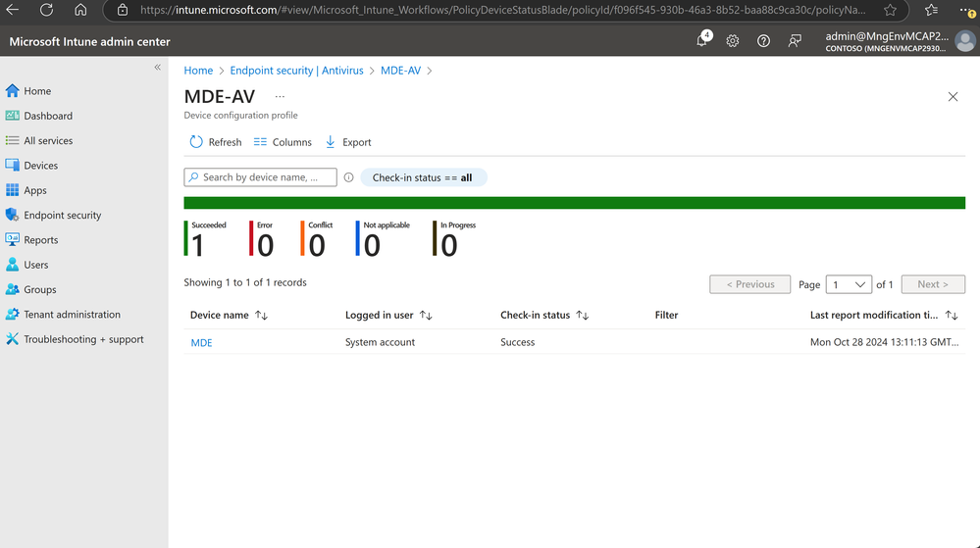980x548 pixels.
Task: Go back with the browser back arrow
Action: 13,10
